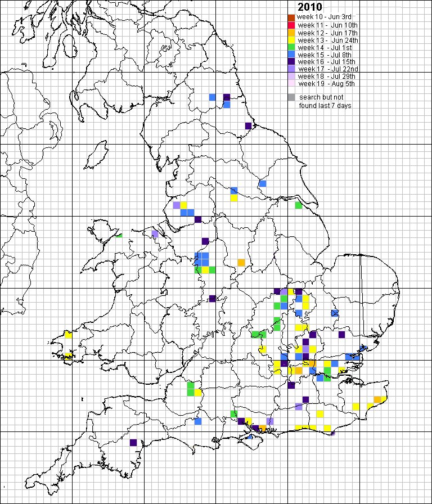
Task: Click the 'week 11 - Jun 10th' label
Action: (x=327, y=25)
